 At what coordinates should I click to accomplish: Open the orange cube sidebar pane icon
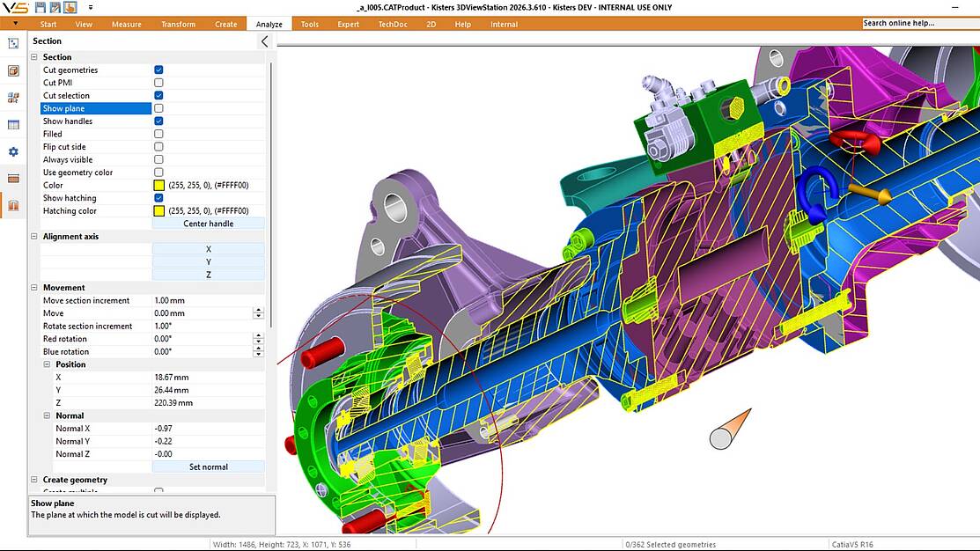coord(13,70)
